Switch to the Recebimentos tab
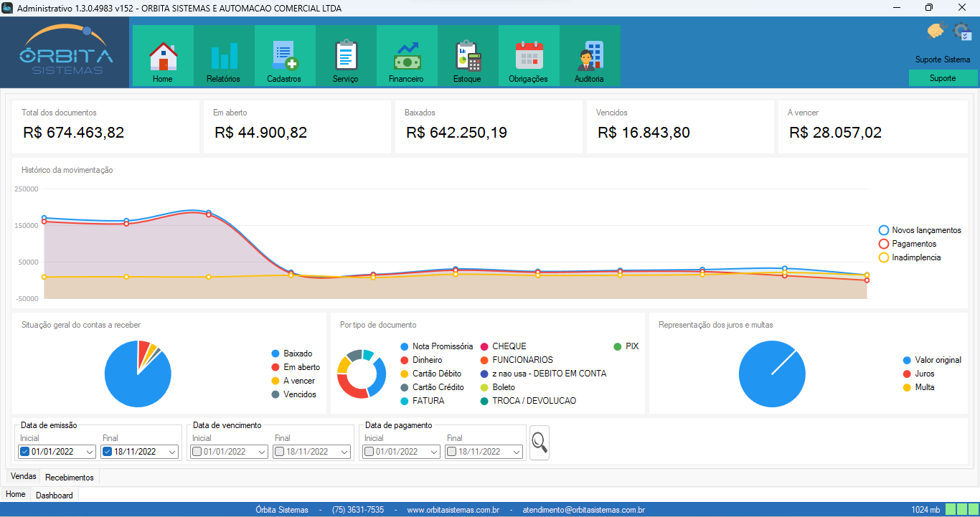The image size is (980, 517). coord(69,477)
